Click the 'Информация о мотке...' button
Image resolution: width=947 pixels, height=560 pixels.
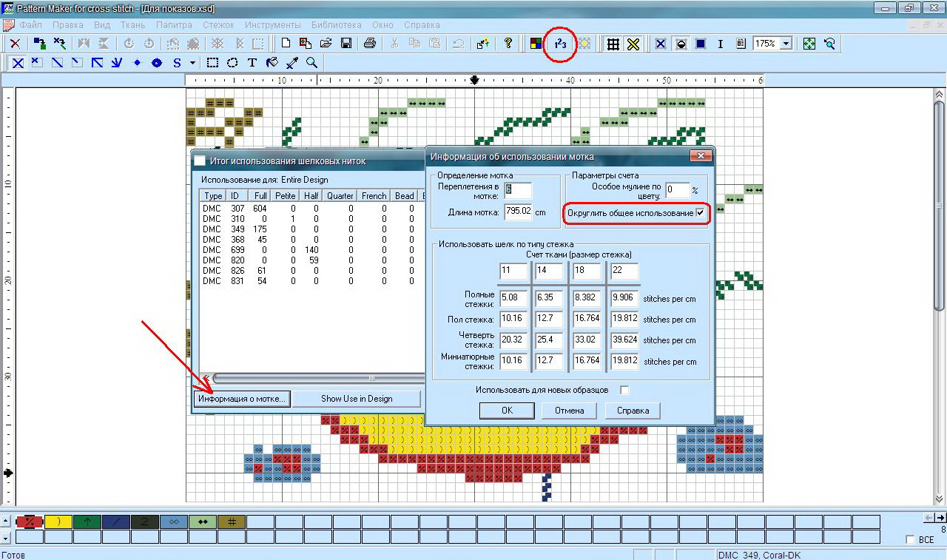point(241,399)
